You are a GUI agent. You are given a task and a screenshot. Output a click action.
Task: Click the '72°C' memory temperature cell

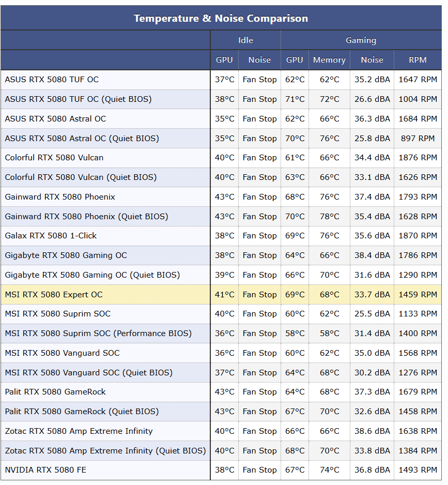pyautogui.click(x=329, y=99)
